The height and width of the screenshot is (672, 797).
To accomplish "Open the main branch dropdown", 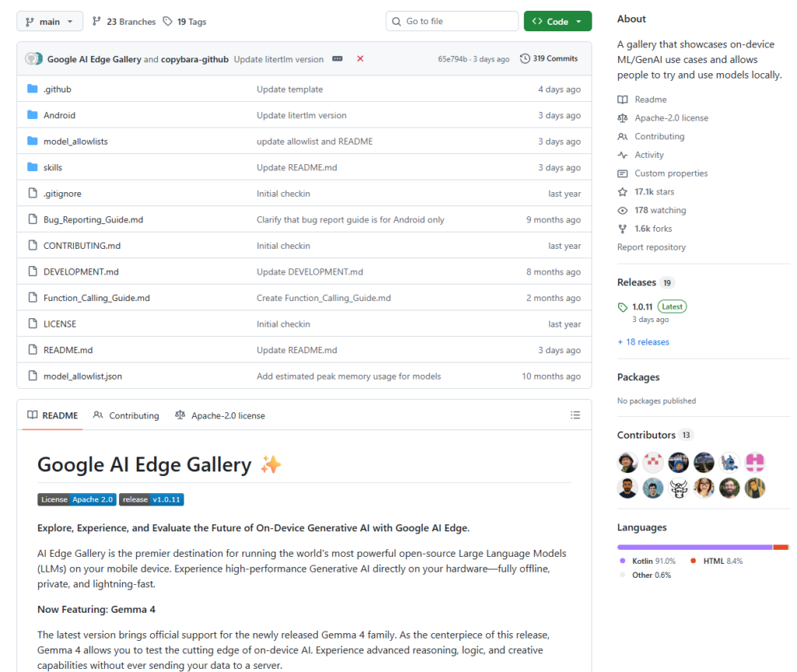I will point(50,22).
